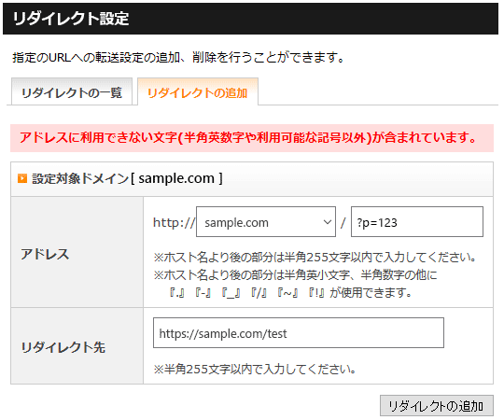Screen dimensions: 504x420
Task: Click the リダイレクトの追加 submit button
Action: point(437,406)
